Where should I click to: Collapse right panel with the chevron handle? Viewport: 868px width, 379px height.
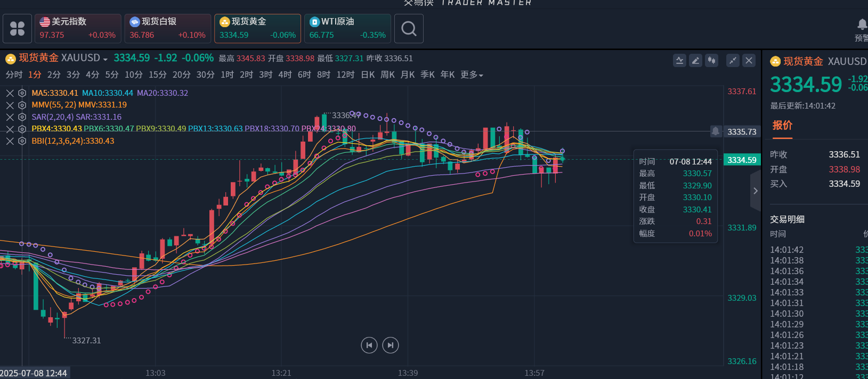(x=755, y=191)
